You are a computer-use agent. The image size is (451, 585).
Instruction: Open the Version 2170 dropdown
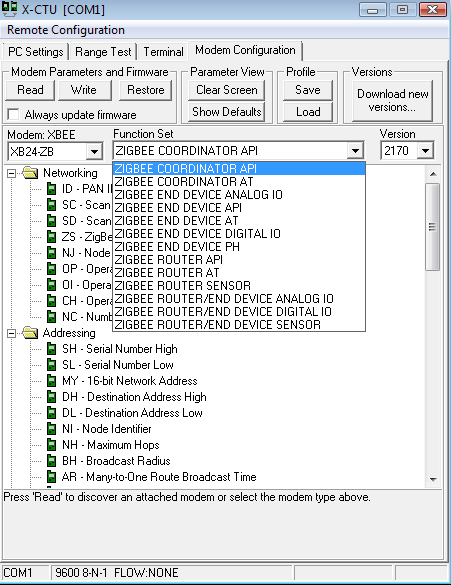pyautogui.click(x=425, y=151)
